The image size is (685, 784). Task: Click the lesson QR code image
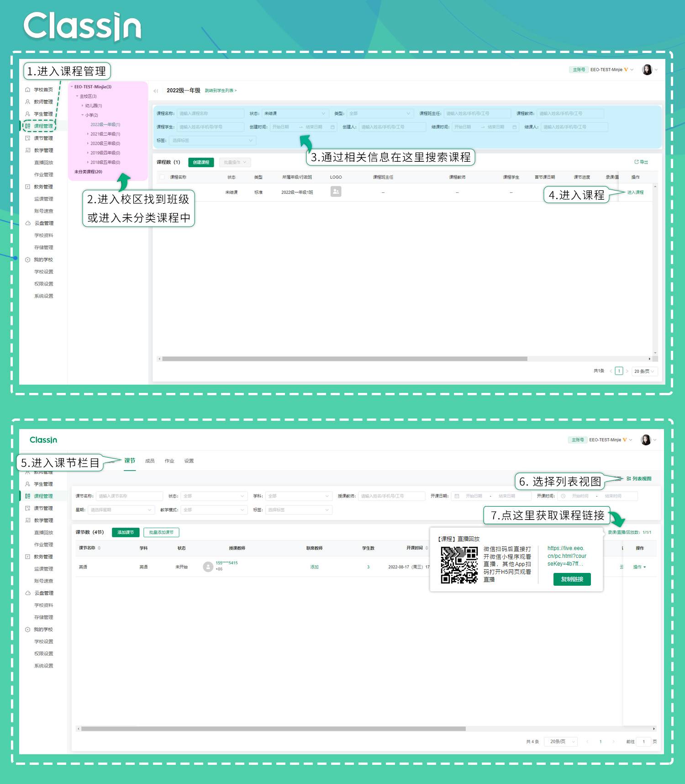[x=459, y=565]
